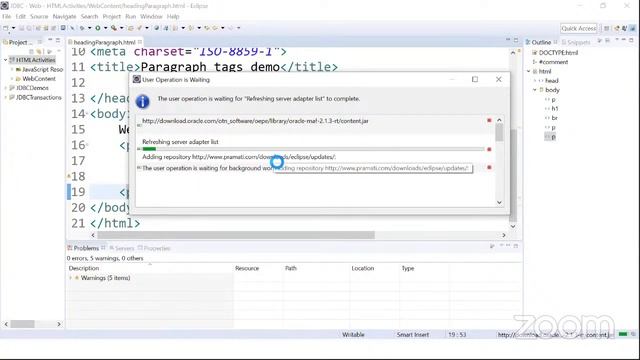Click the Open Perspective icon

(x=607, y=28)
